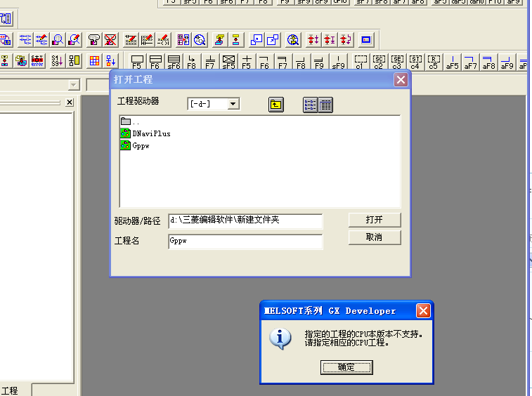Select the Gppw project in the list
532x396 pixels.
(x=140, y=145)
